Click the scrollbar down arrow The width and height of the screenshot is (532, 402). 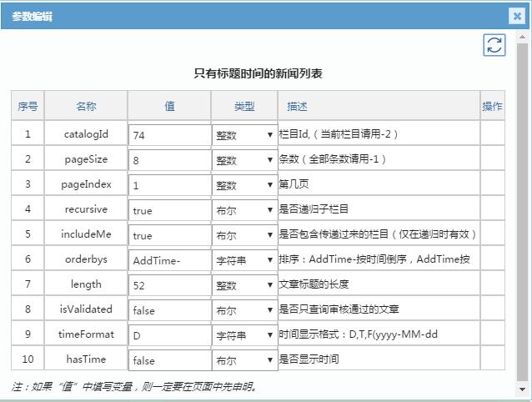click(x=523, y=389)
